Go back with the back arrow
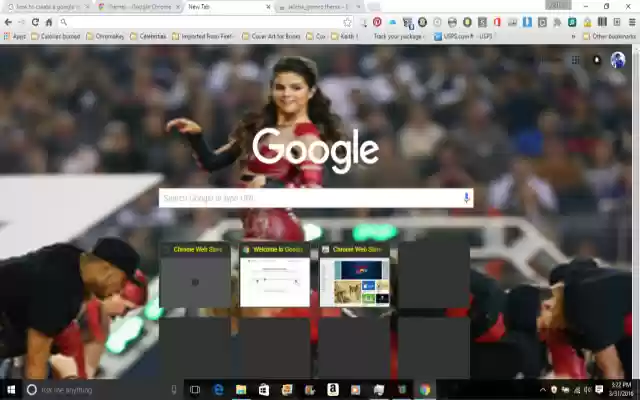Screen dimensions: 640x400 pyautogui.click(x=8, y=22)
